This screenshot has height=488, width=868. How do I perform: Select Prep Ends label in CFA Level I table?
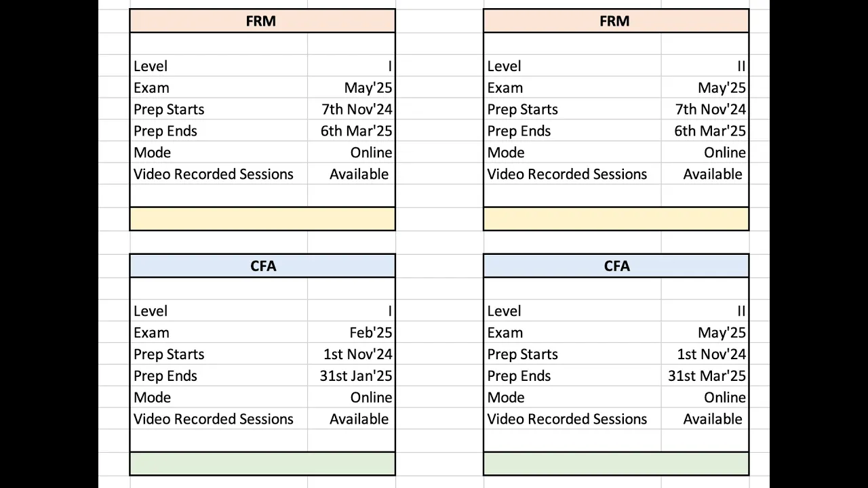(x=165, y=376)
